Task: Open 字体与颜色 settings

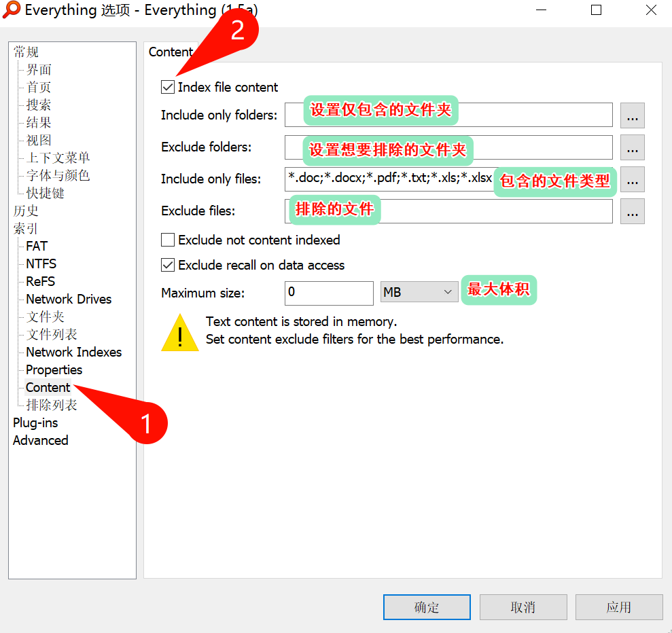Action: point(58,175)
